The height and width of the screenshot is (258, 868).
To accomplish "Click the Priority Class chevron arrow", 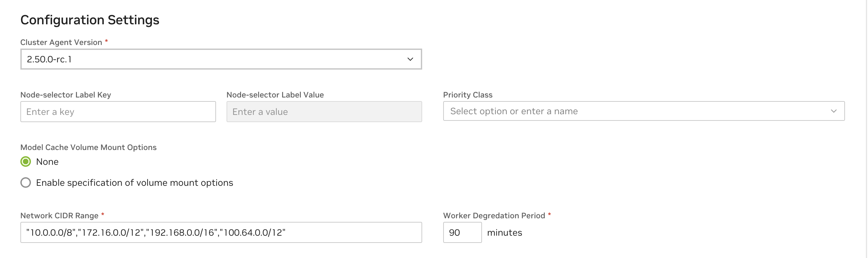I will pyautogui.click(x=833, y=111).
